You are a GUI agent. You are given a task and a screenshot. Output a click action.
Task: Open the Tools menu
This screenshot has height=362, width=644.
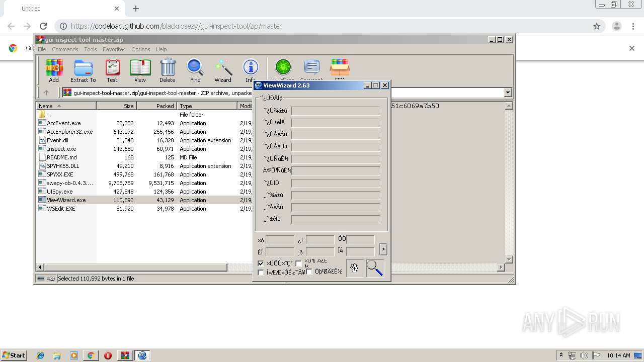click(91, 49)
